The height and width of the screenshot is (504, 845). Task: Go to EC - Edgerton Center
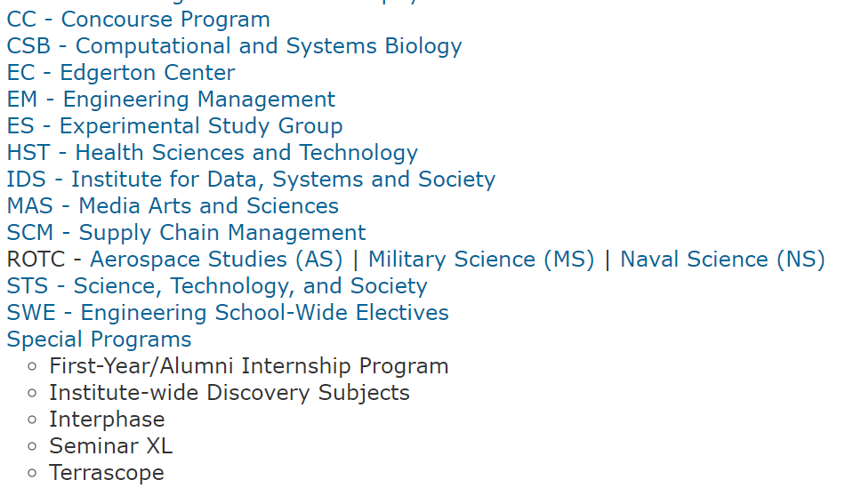click(121, 73)
